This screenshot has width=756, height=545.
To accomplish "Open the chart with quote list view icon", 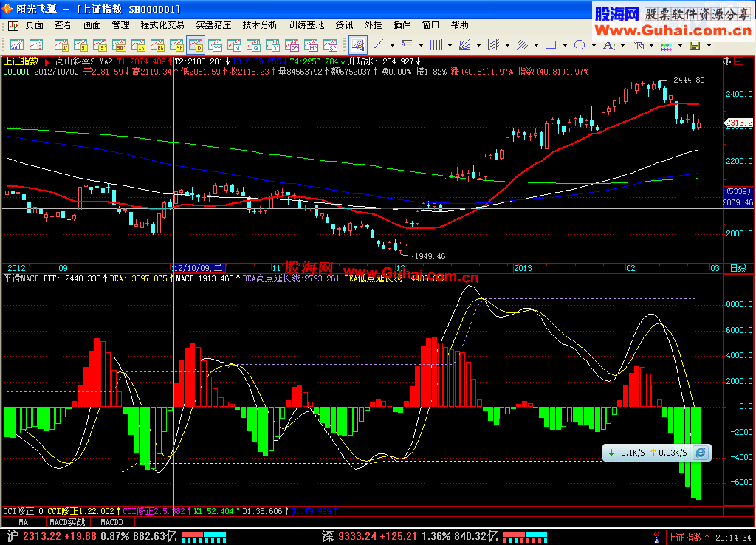I will (x=36, y=45).
